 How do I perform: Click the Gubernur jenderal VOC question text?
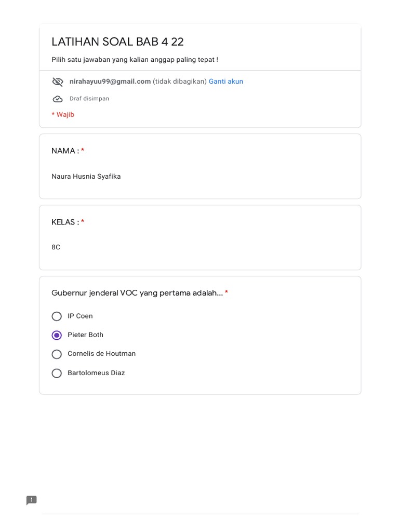[x=137, y=293]
